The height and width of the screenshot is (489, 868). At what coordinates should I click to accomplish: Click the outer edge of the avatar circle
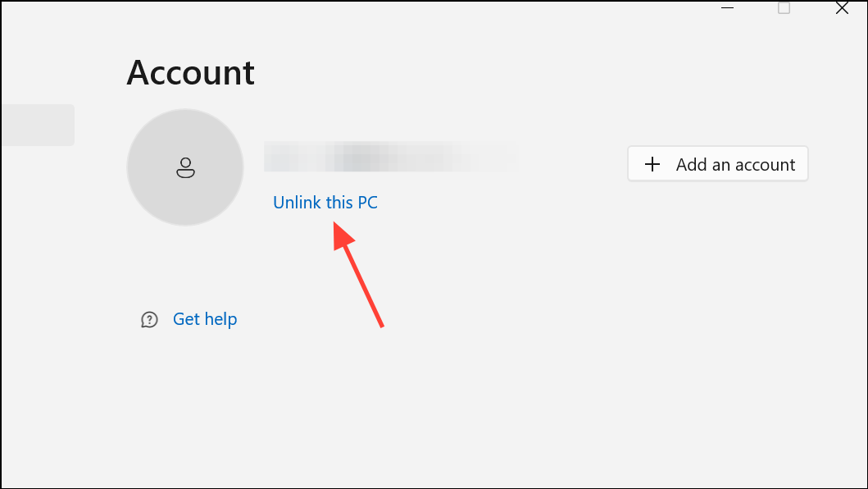[x=185, y=110]
